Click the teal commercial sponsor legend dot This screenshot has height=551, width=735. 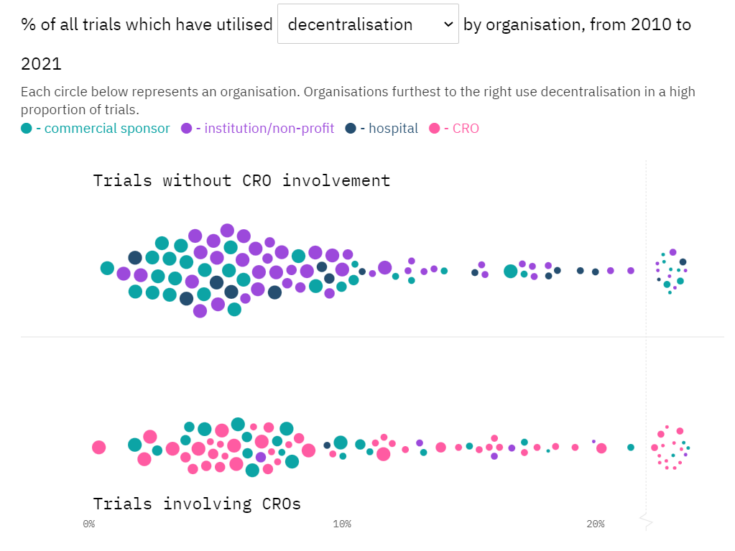click(x=26, y=128)
